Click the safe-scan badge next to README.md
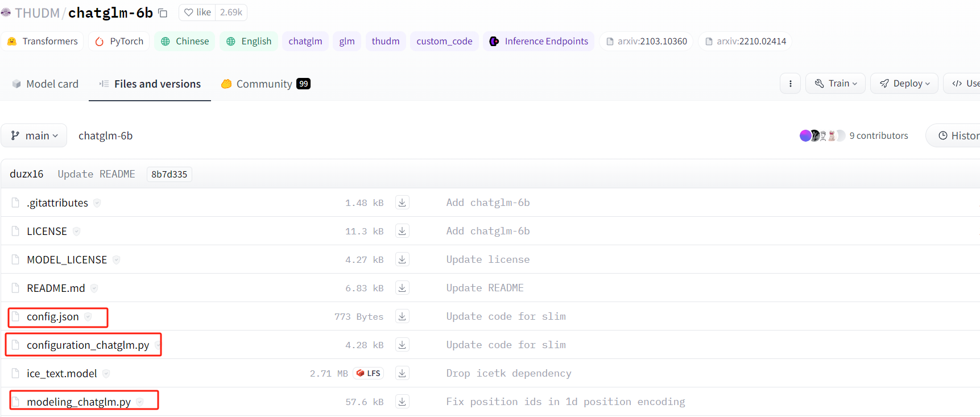Image resolution: width=980 pixels, height=417 pixels. pyautogui.click(x=94, y=288)
